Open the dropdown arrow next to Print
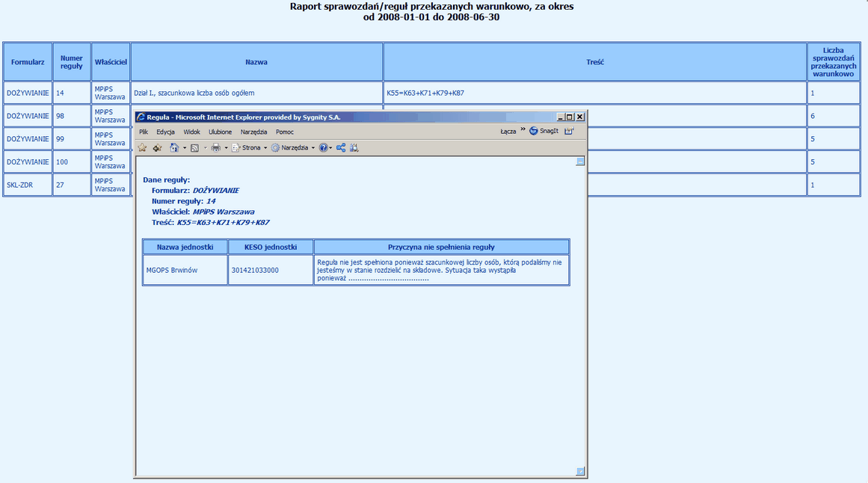Screen dimensions: 868x483 click(x=226, y=148)
